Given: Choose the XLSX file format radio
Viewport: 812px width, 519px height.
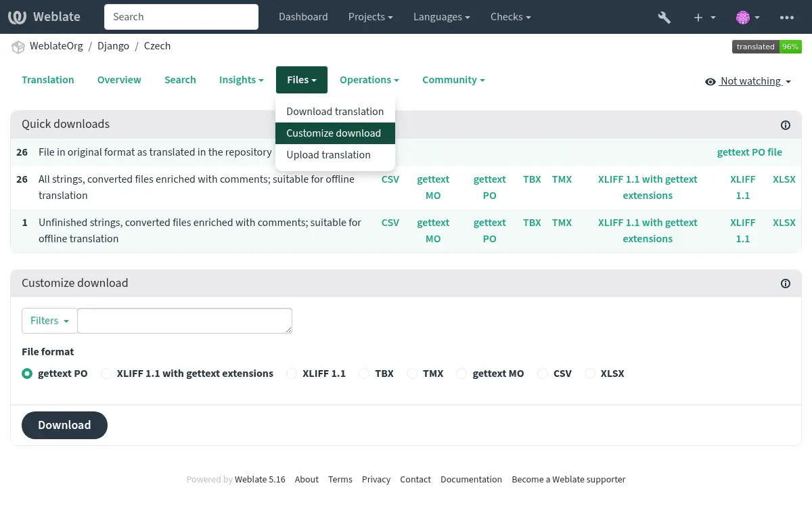Looking at the screenshot, I should coord(590,374).
